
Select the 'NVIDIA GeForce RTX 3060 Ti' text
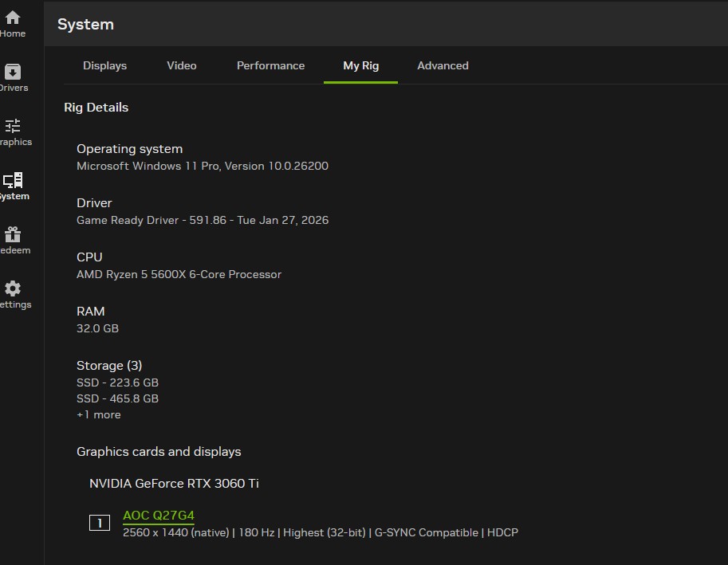coord(174,484)
